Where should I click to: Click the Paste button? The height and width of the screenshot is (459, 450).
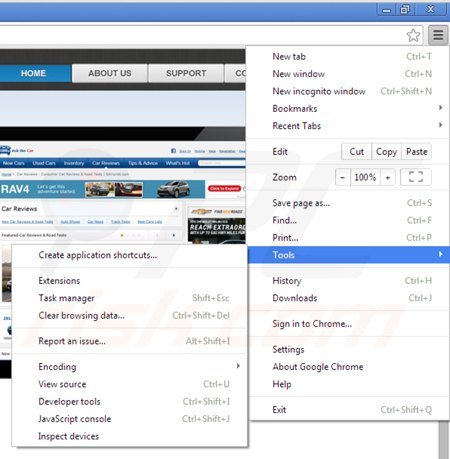pos(417,152)
